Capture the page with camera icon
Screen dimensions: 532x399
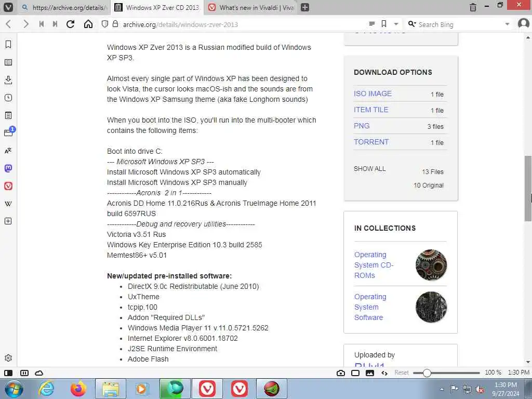pyautogui.click(x=341, y=373)
